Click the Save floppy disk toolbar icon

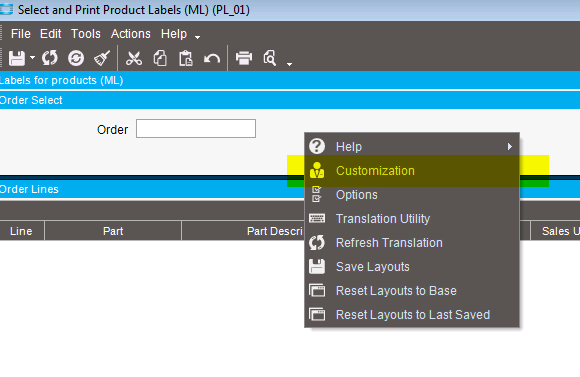tap(17, 58)
